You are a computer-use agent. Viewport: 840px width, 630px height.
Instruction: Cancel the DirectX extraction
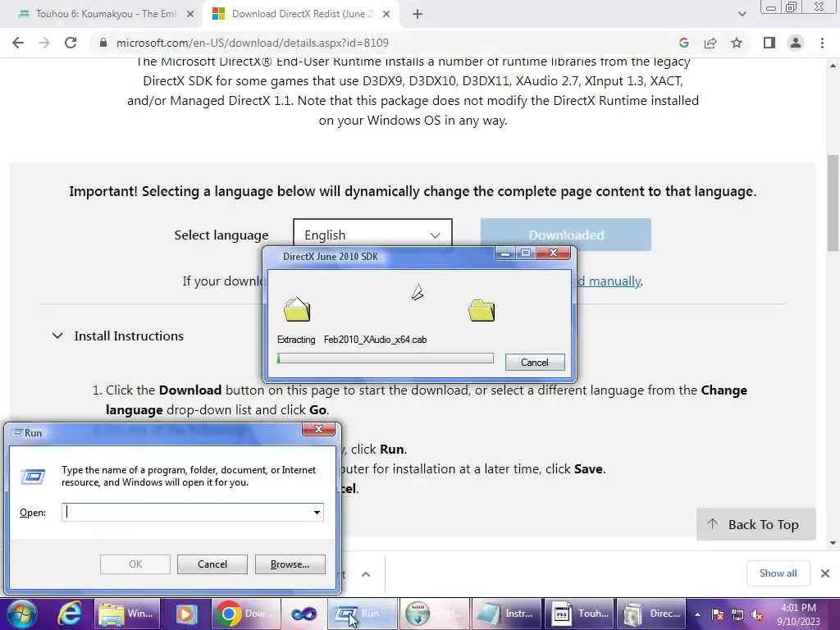pos(535,362)
